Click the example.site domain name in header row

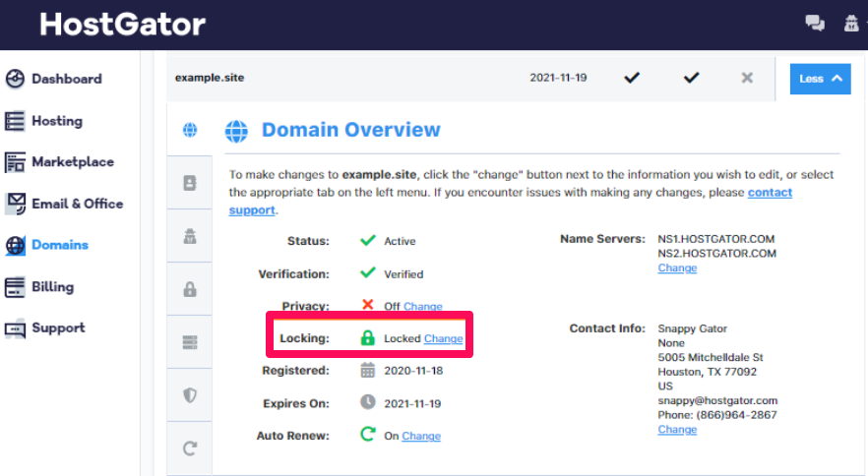click(210, 78)
